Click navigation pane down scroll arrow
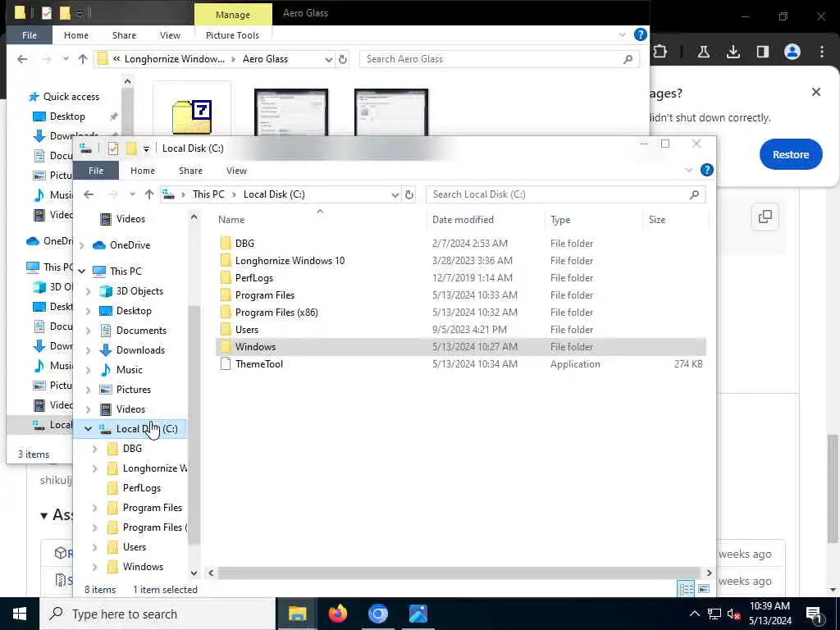This screenshot has height=630, width=840. [194, 573]
